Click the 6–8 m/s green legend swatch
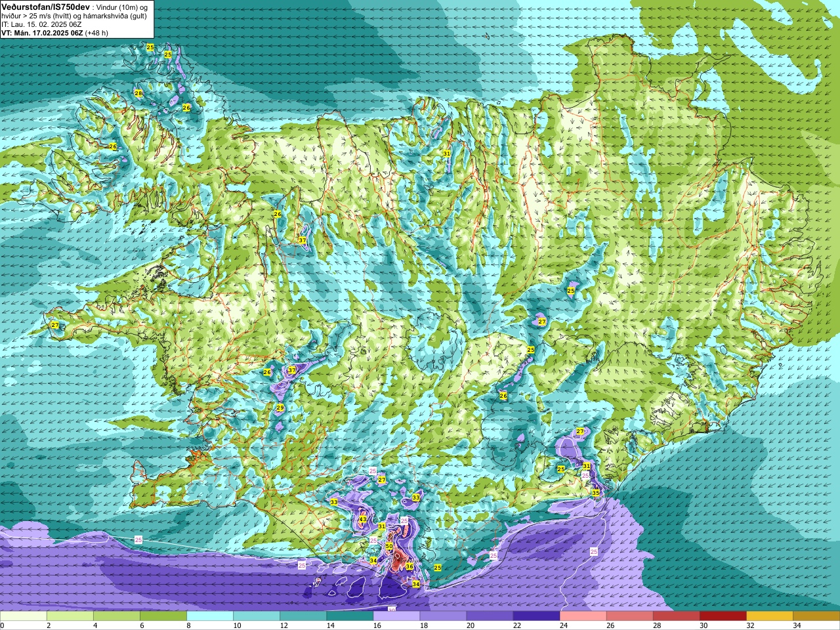 (x=163, y=616)
